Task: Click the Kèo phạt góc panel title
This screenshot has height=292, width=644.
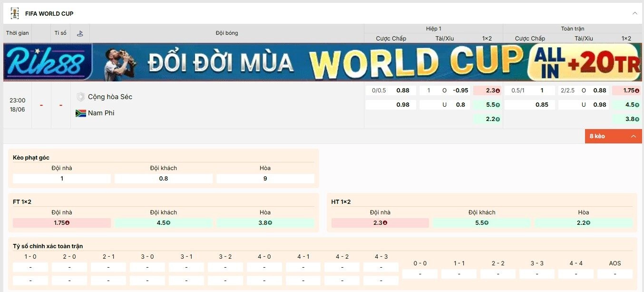Action: coord(31,158)
